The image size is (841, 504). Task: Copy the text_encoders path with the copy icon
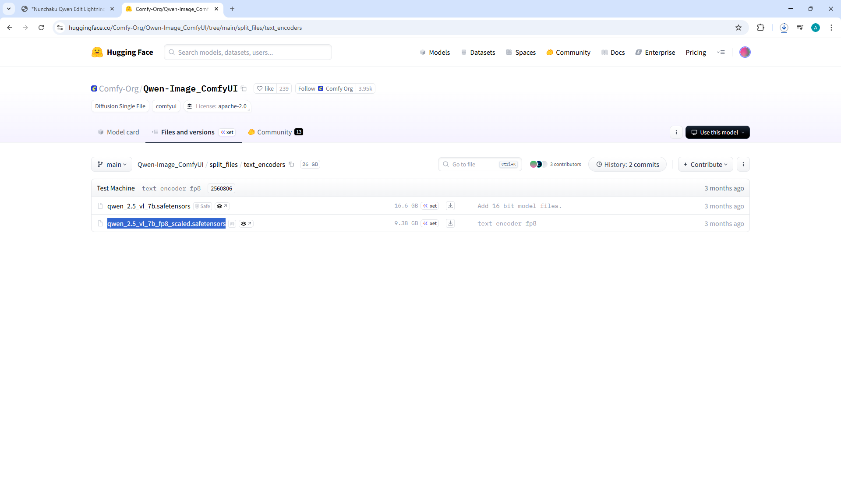[291, 165]
